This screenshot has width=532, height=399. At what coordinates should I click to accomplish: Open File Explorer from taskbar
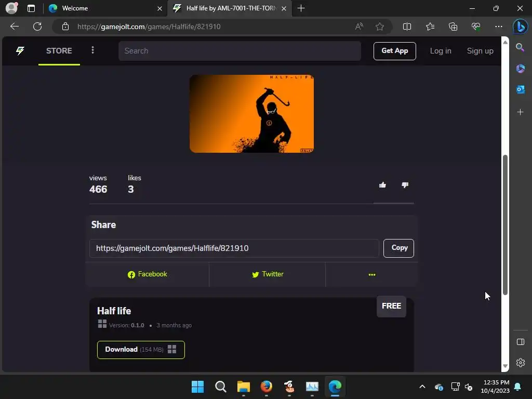point(243,387)
